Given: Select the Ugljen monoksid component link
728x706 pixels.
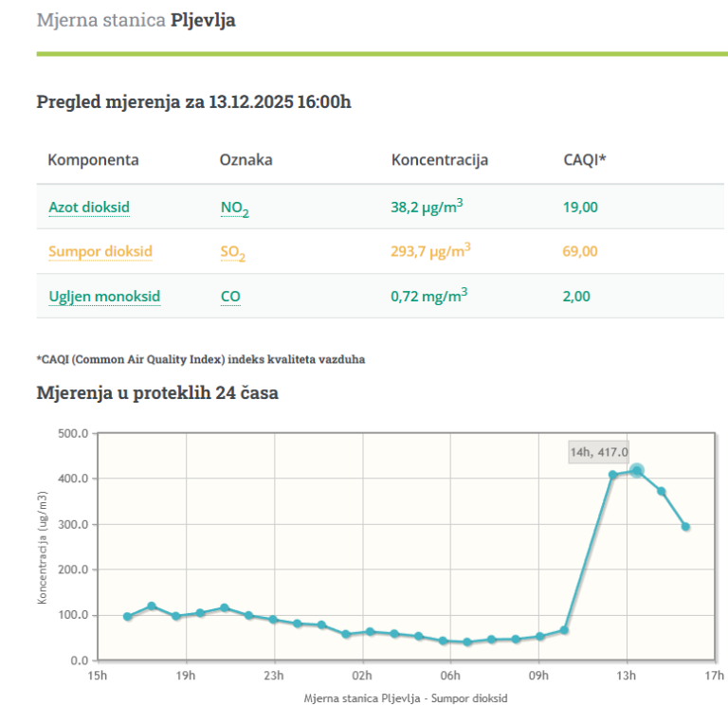Looking at the screenshot, I should point(104,297).
